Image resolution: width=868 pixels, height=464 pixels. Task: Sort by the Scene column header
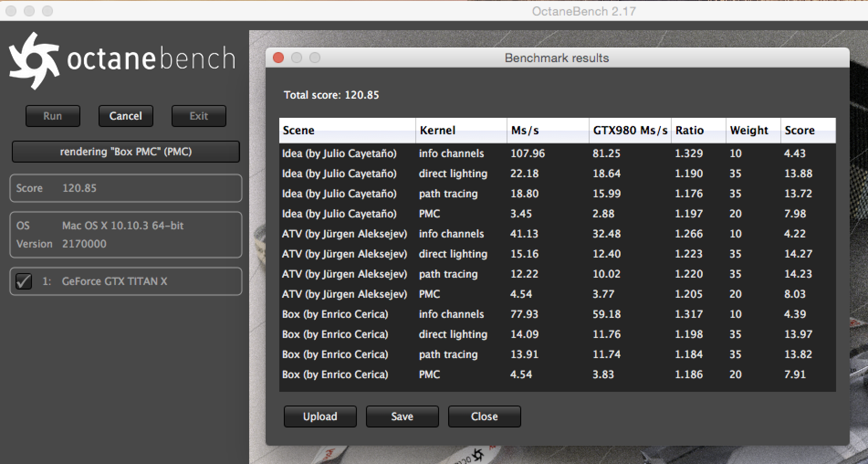(347, 131)
